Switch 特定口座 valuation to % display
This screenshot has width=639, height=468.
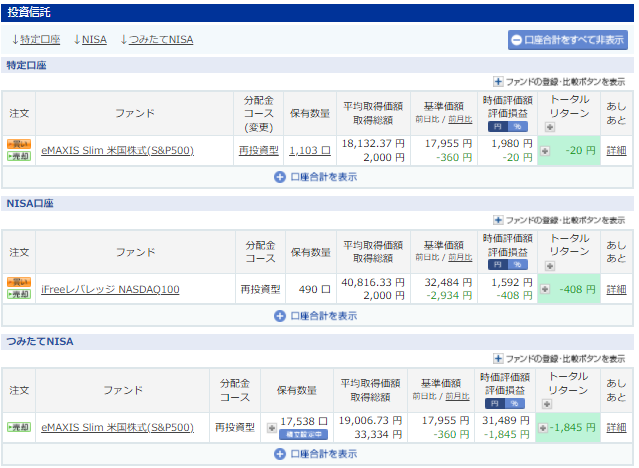518,127
